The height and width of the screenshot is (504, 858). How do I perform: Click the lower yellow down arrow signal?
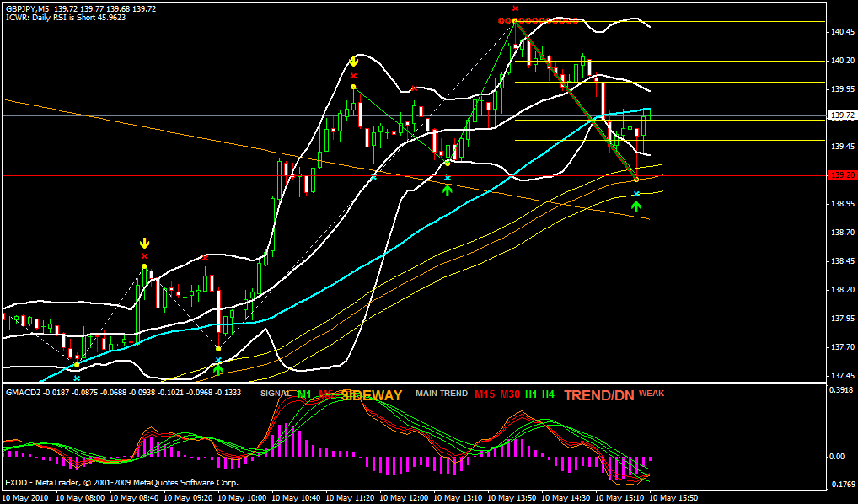[144, 244]
